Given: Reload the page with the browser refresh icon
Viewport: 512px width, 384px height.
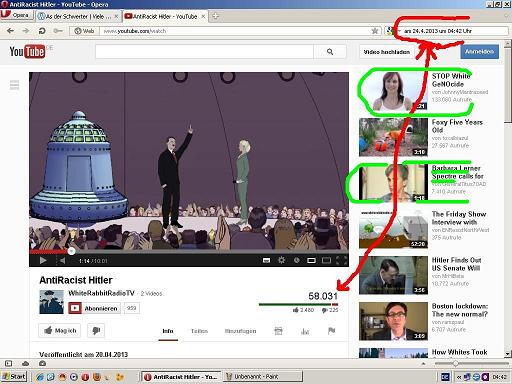Looking at the screenshot, I should pyautogui.click(x=42, y=31).
